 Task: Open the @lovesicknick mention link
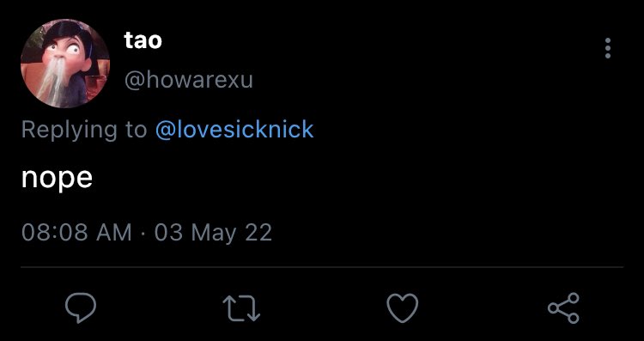coord(234,130)
